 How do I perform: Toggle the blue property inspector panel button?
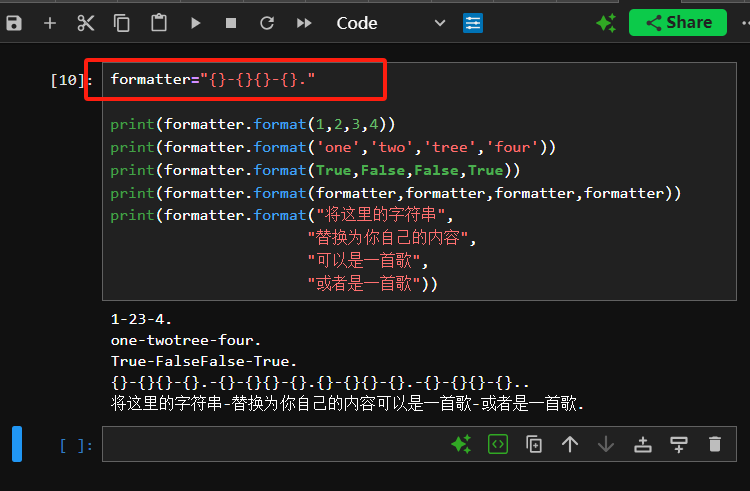tap(473, 22)
